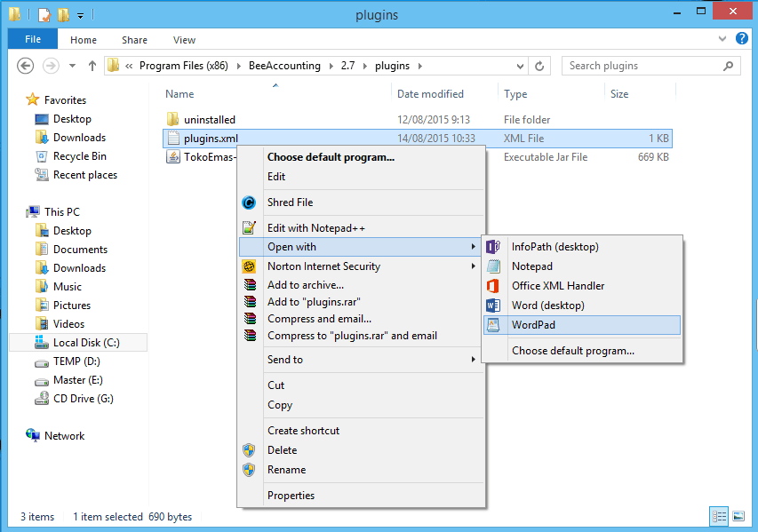The image size is (758, 532).
Task: Select the uninstalled folder
Action: click(x=210, y=119)
